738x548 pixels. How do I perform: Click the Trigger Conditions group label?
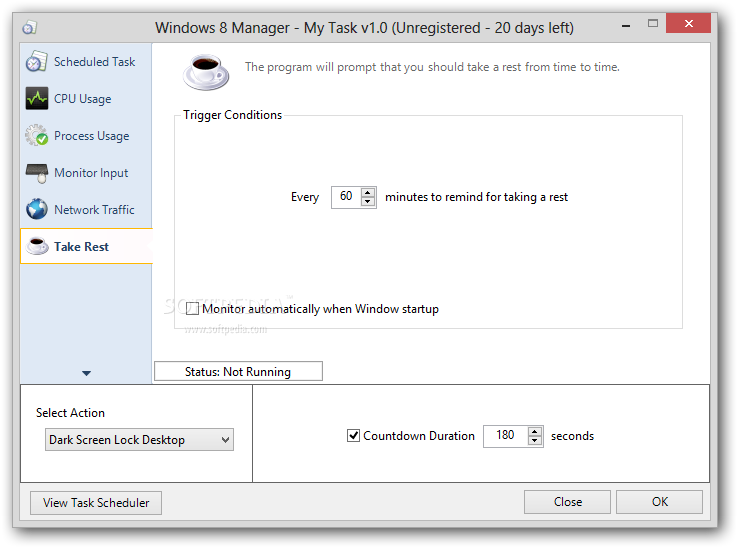pos(233,115)
